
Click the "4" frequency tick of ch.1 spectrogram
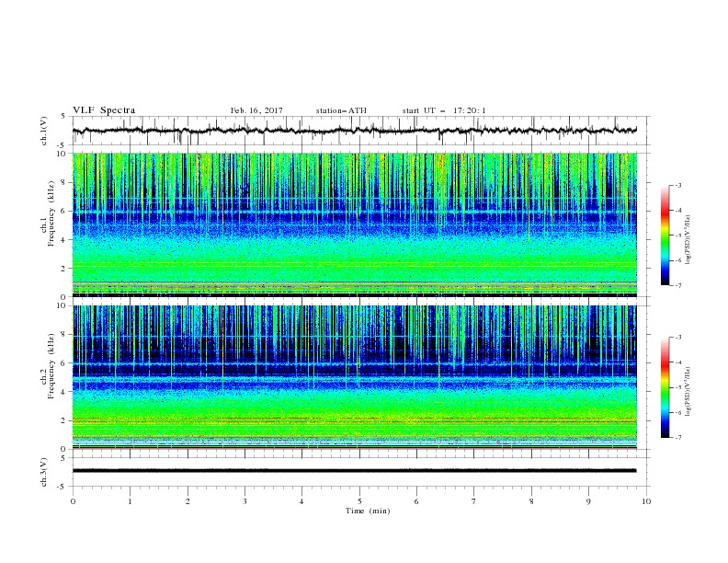[65, 239]
